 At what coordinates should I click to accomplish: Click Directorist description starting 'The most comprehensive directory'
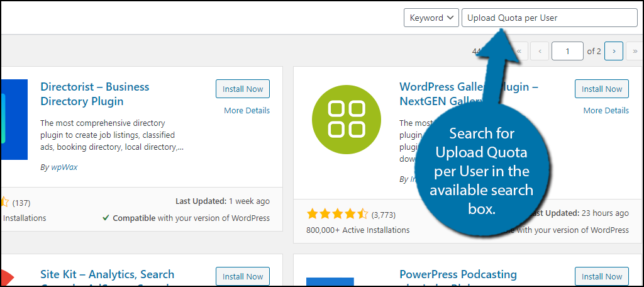point(112,135)
